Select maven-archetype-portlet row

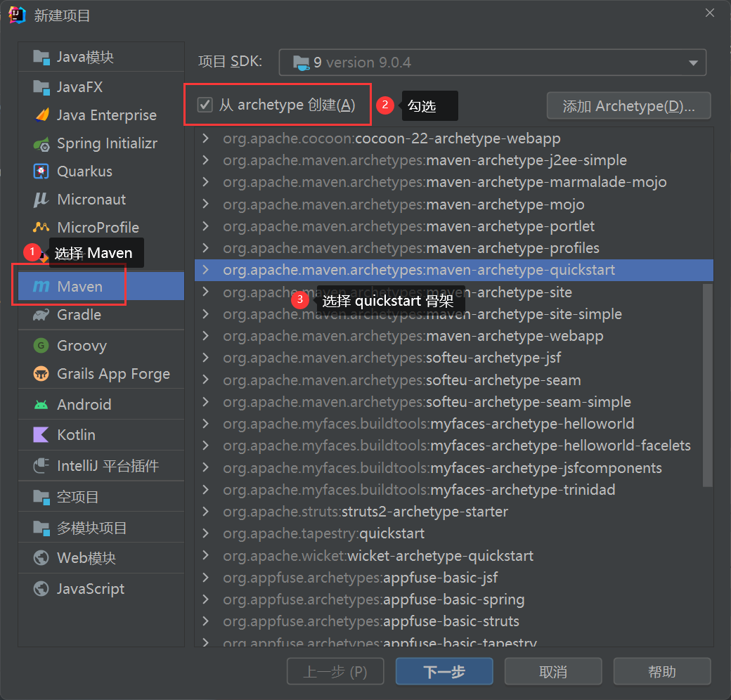click(453, 226)
